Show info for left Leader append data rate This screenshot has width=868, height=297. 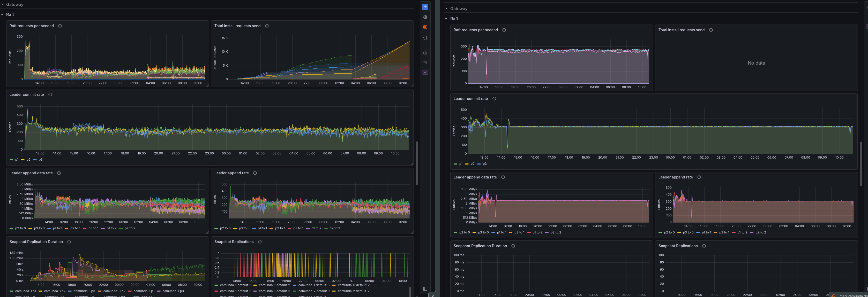point(59,173)
